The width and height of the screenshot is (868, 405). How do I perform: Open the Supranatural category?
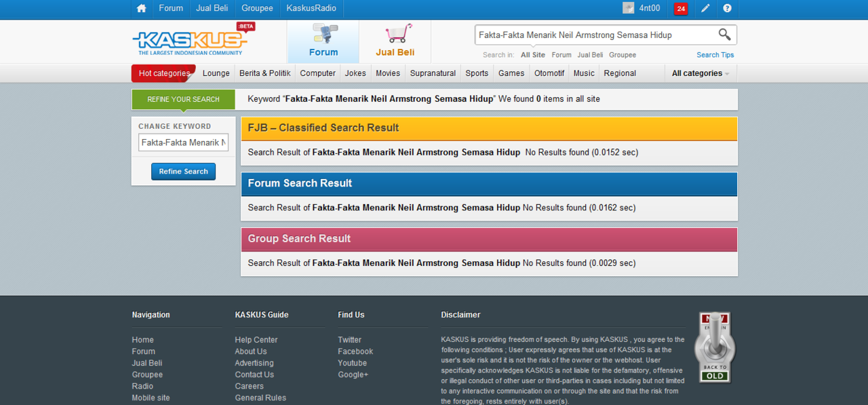(433, 73)
